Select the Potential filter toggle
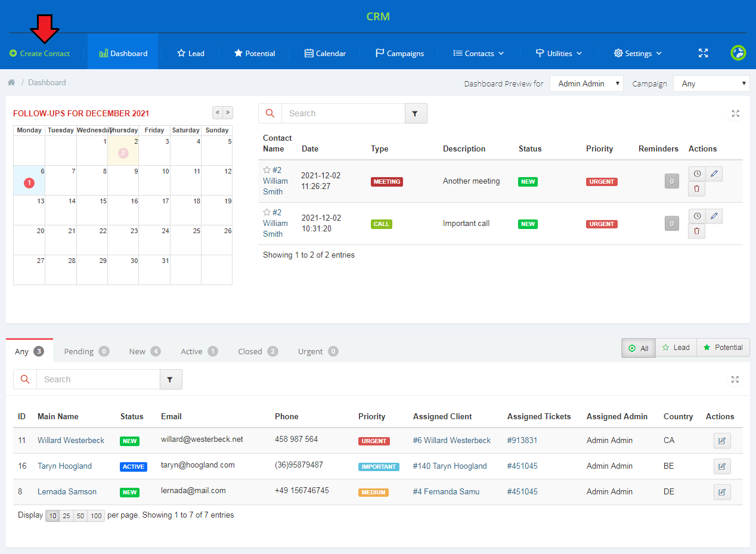The height and width of the screenshot is (554, 756). (x=723, y=348)
